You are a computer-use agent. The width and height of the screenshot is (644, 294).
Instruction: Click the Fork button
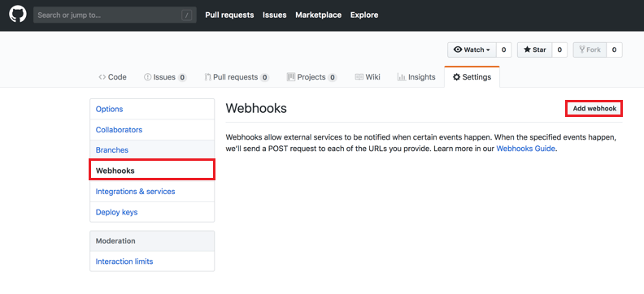coord(590,50)
